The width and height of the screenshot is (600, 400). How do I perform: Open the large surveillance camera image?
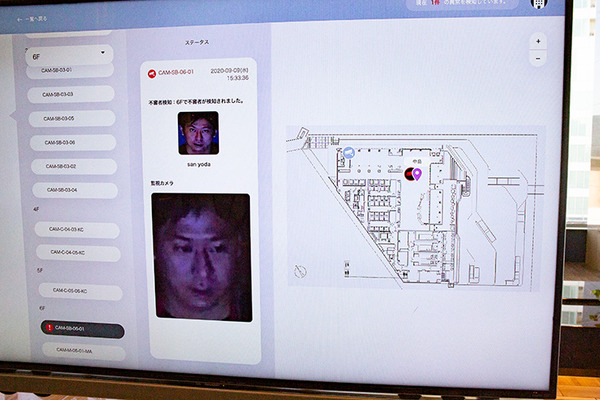[x=200, y=256]
